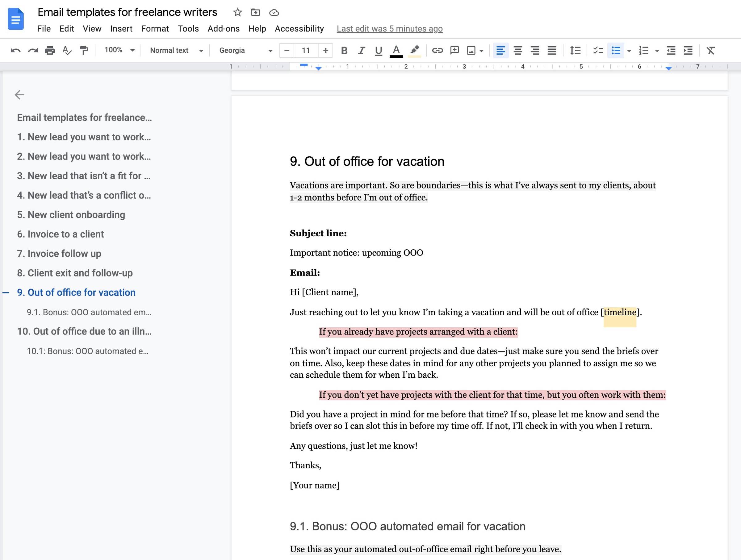Close the document outline back arrow
741x560 pixels.
19,95
